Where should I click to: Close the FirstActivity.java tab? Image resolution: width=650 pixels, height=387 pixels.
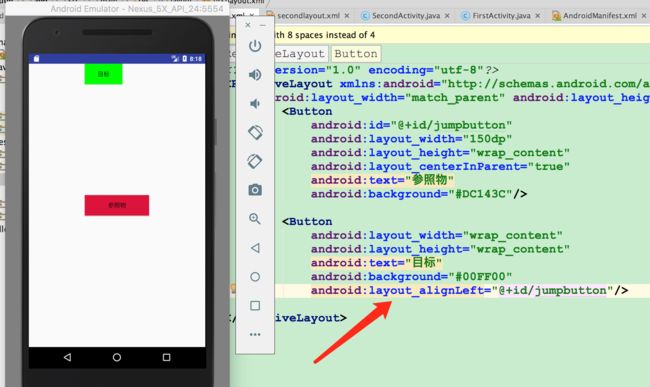click(x=538, y=16)
